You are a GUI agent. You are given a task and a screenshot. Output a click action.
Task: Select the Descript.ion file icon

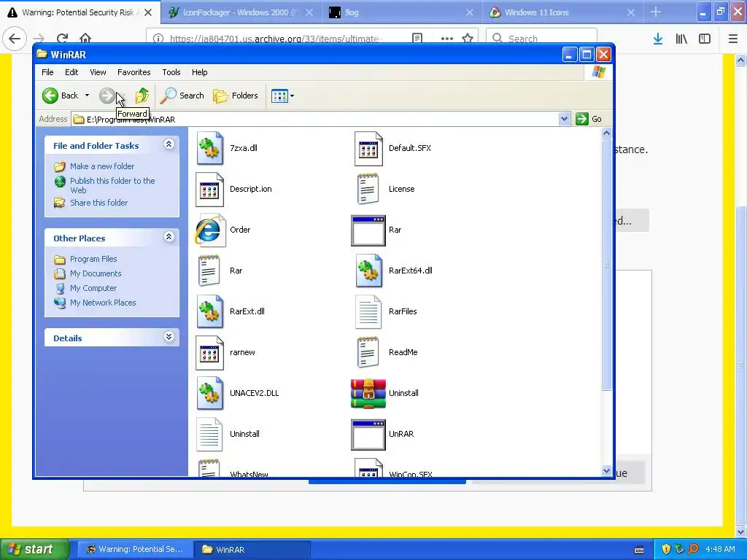coord(209,189)
